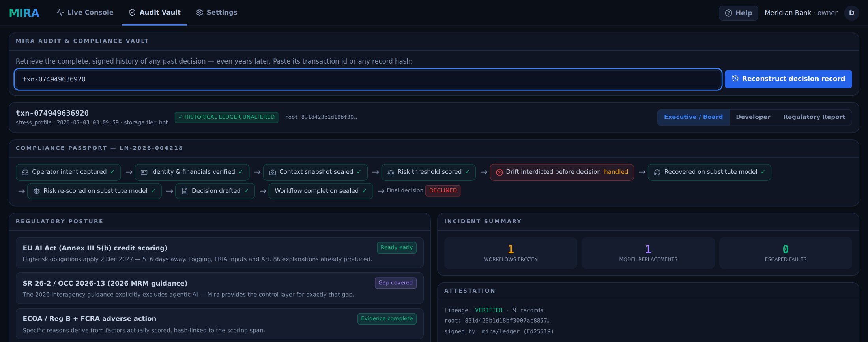
Task: Click the Escaped Faults count tile
Action: pos(786,253)
